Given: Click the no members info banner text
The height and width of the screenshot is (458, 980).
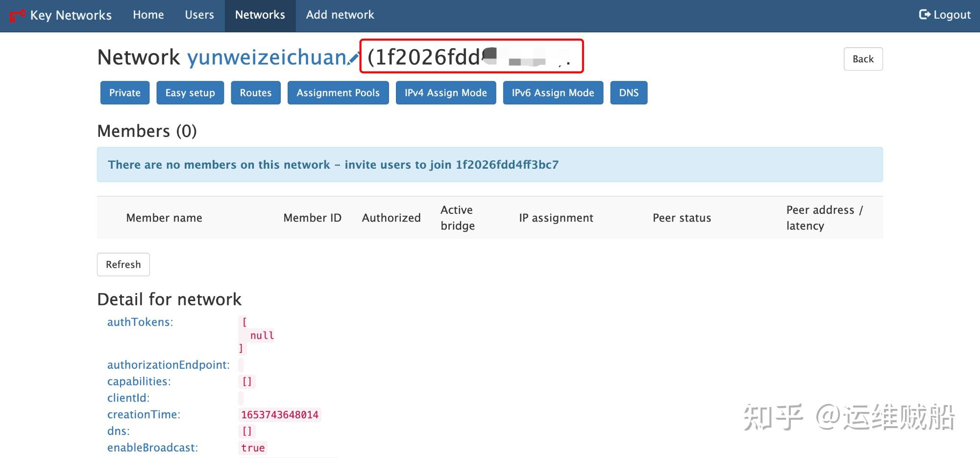Looking at the screenshot, I should (x=333, y=165).
